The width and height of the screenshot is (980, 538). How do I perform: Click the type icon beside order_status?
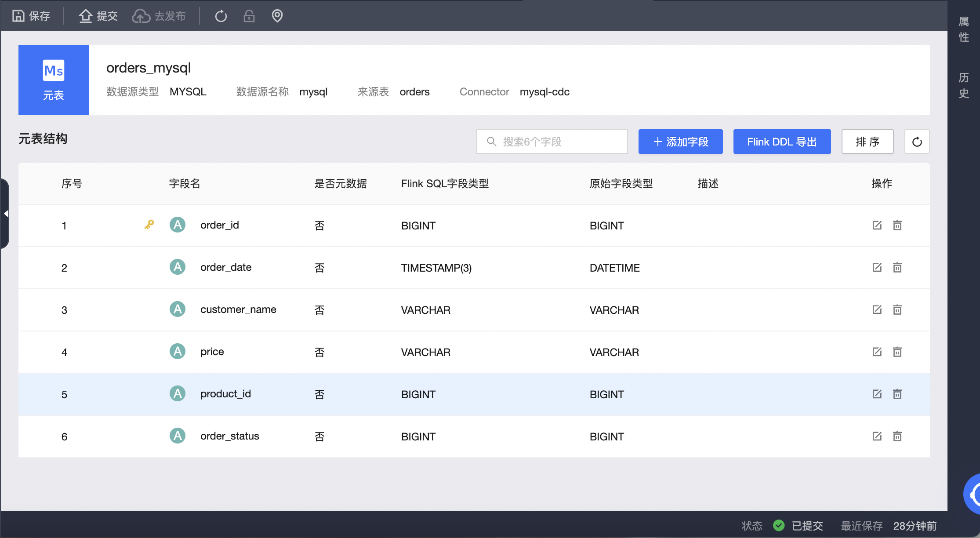coord(178,436)
